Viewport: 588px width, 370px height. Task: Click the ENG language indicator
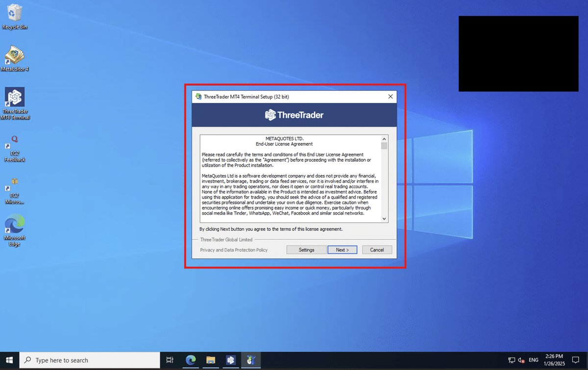[534, 360]
